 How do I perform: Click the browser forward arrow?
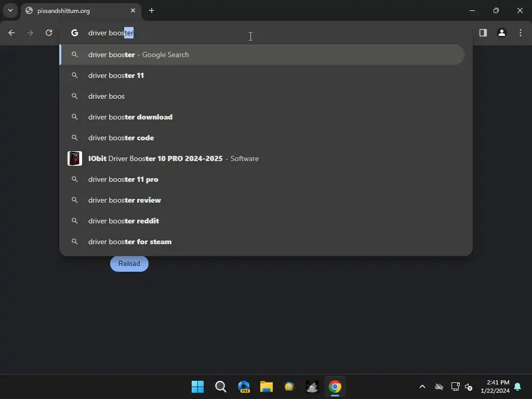pyautogui.click(x=30, y=33)
